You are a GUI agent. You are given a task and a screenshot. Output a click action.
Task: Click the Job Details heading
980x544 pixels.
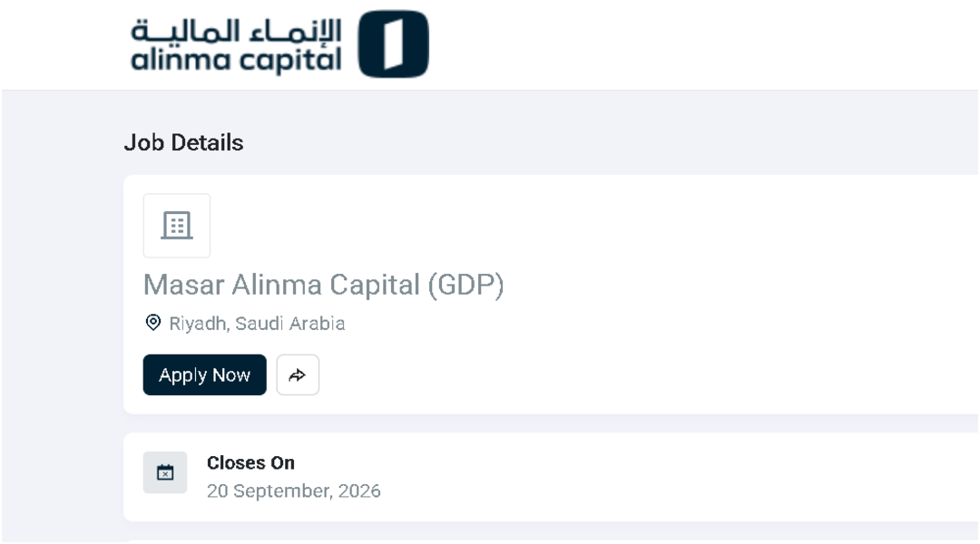tap(183, 142)
